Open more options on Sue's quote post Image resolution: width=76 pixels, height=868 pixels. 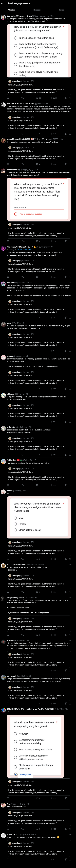click(x=70, y=16)
